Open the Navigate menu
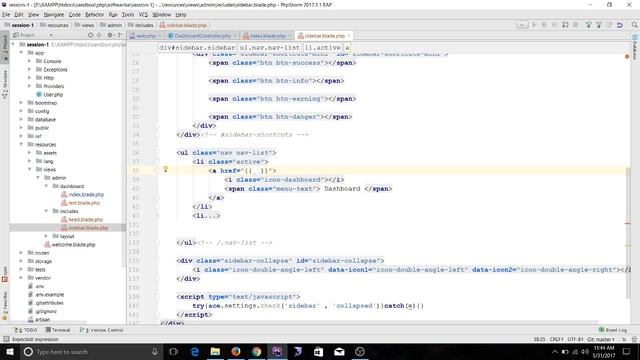Screen dimensions: 640x360 (x=54, y=15)
